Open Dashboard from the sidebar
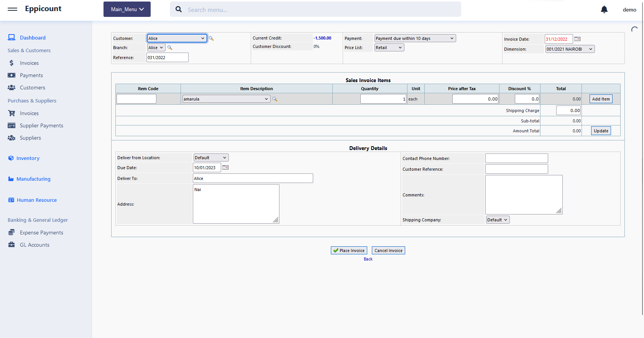The image size is (644, 338). (33, 38)
